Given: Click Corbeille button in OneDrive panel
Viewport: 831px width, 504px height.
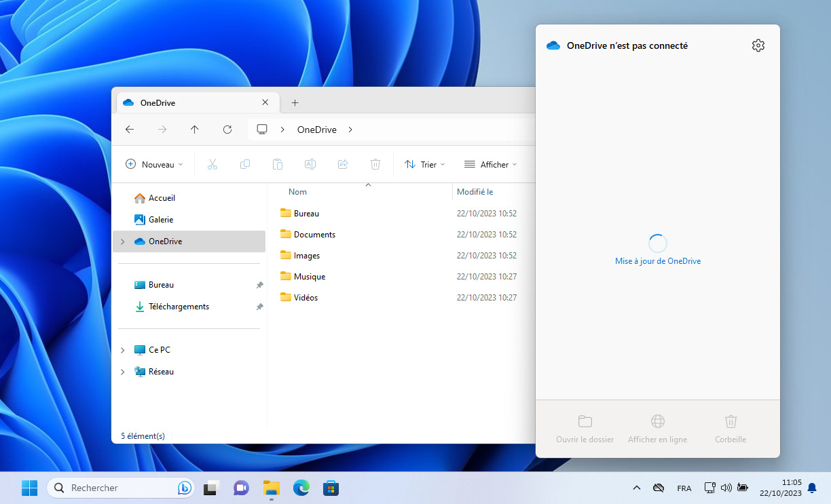Looking at the screenshot, I should (731, 429).
